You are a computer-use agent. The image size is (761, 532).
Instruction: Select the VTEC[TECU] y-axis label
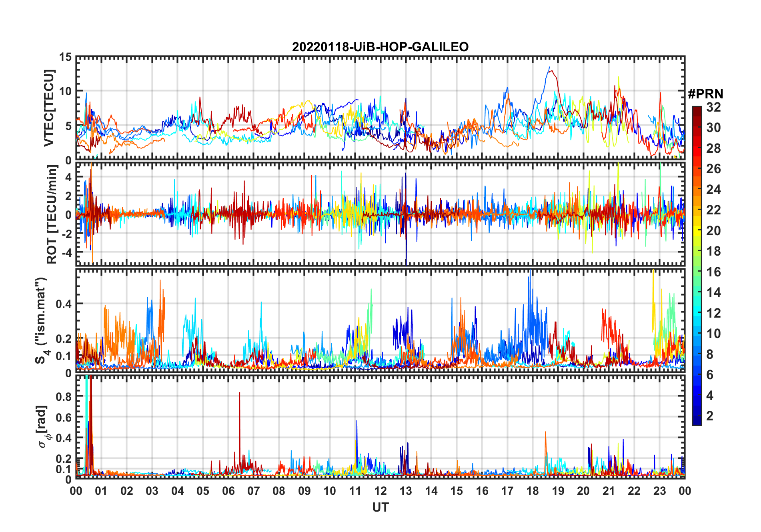49,108
